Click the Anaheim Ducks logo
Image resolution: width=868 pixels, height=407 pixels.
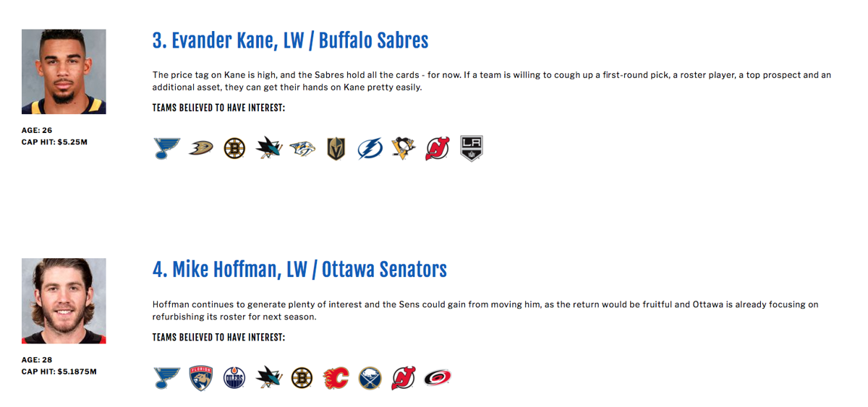point(200,148)
